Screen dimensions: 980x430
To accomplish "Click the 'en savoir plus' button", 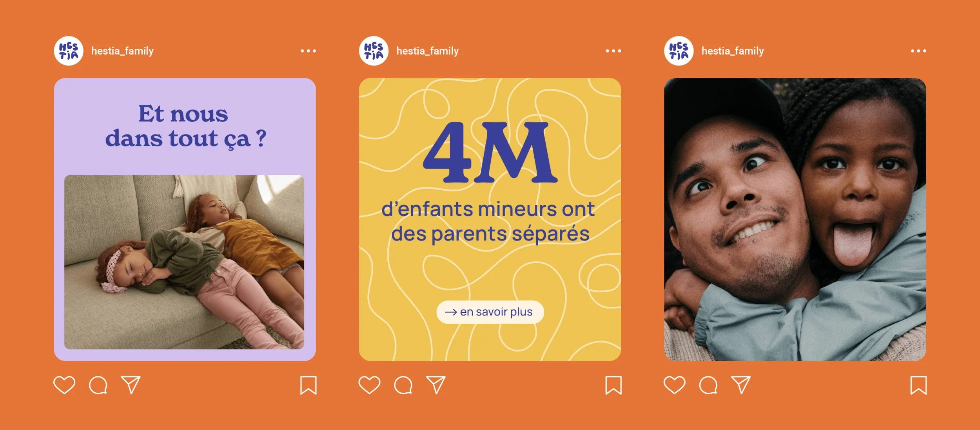I will click(x=490, y=312).
